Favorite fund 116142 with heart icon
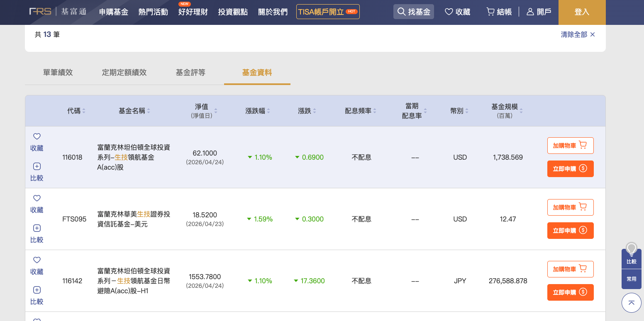This screenshot has width=644, height=321. pyautogui.click(x=37, y=266)
